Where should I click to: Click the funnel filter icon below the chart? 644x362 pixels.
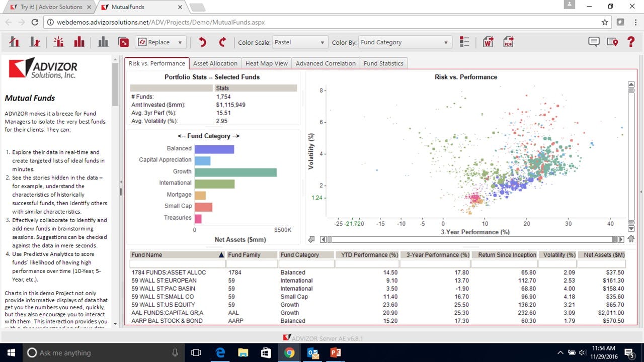311,239
